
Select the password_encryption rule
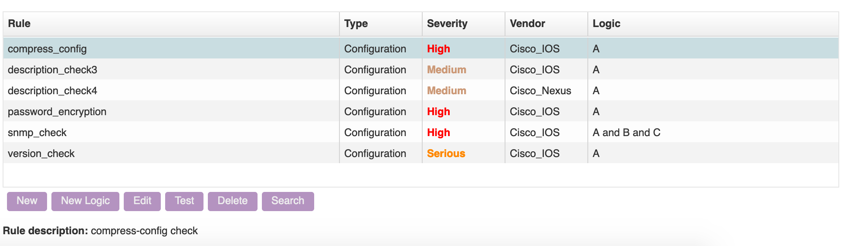tap(57, 112)
